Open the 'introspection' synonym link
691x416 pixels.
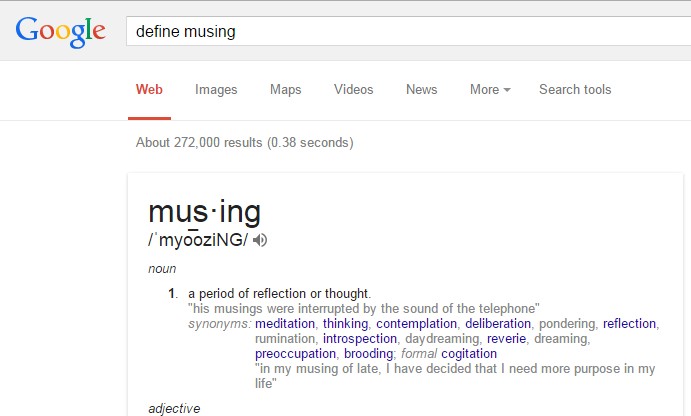(360, 339)
